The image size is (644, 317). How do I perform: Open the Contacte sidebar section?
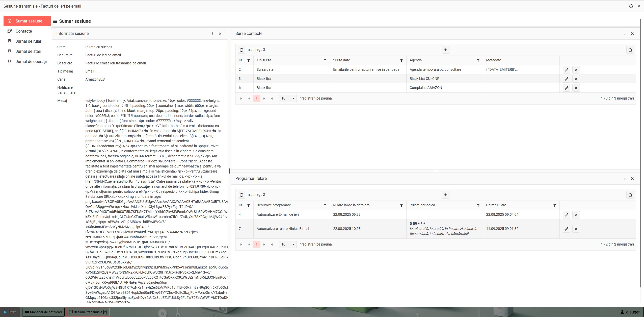pos(24,31)
